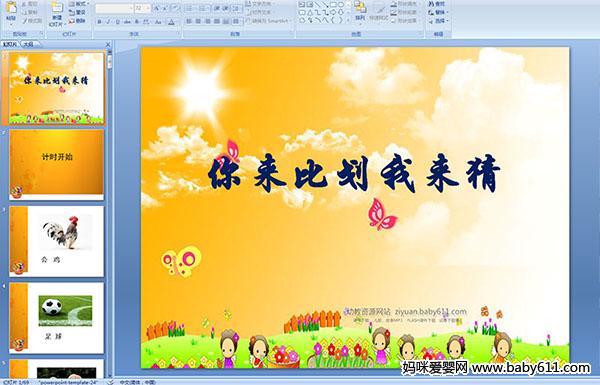This screenshot has height=385, width=600.
Task: Open the font name combo box
Action: click(114, 8)
